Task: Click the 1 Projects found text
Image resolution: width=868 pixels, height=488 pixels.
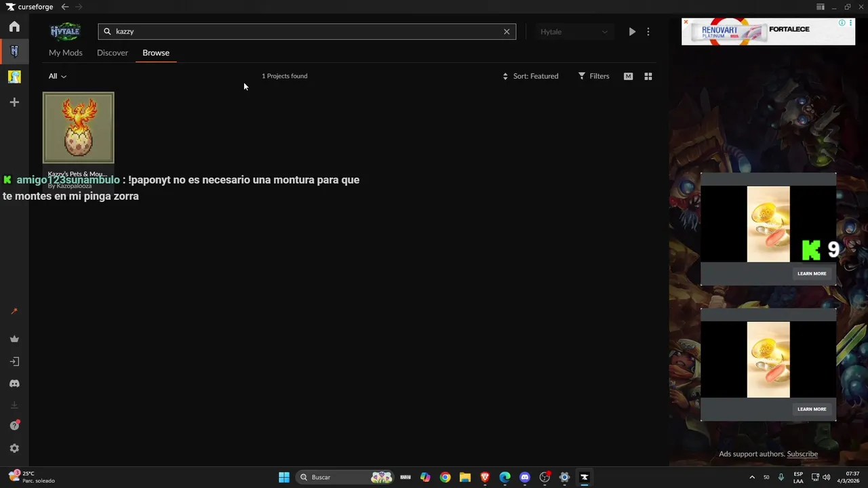Action: tap(285, 76)
